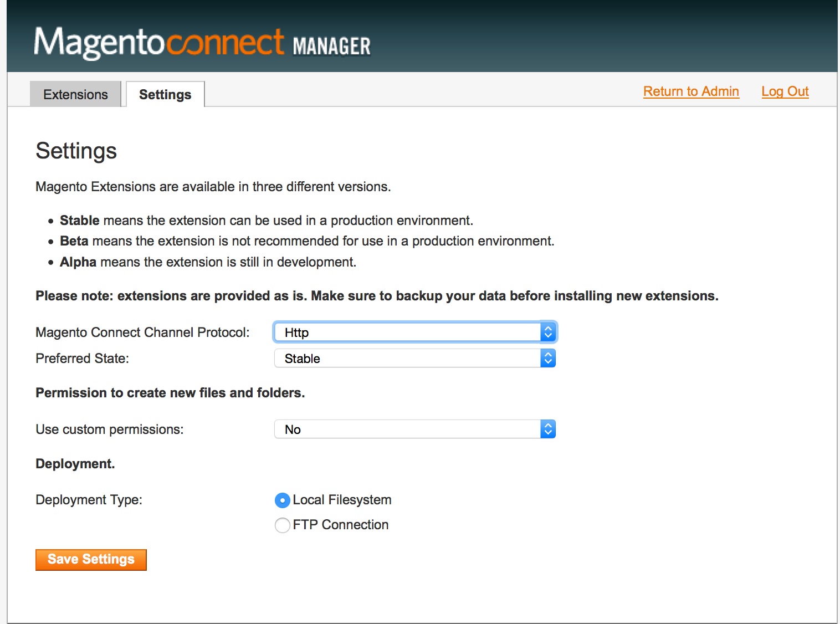Select the Settings tab
The height and width of the screenshot is (624, 840).
pos(165,94)
